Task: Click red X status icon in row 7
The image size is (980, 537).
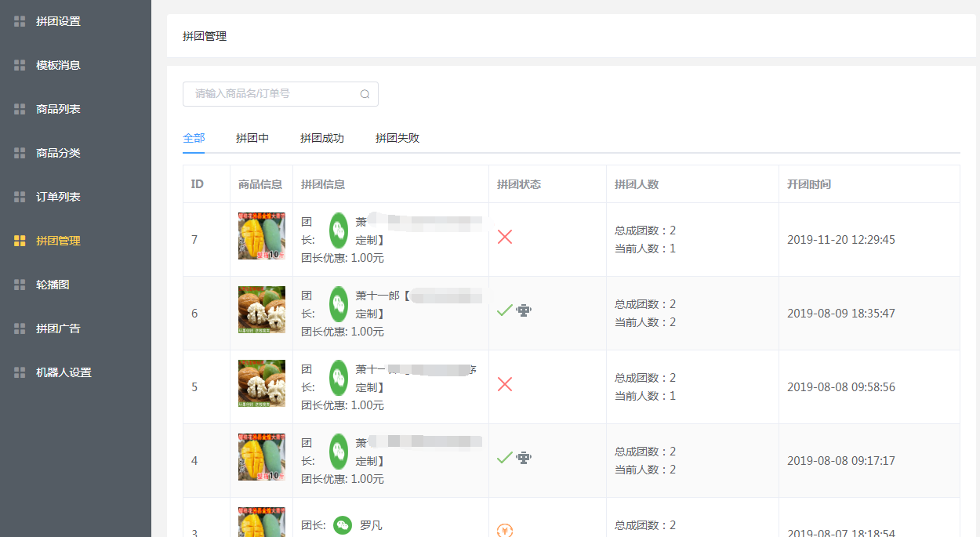Action: point(505,237)
